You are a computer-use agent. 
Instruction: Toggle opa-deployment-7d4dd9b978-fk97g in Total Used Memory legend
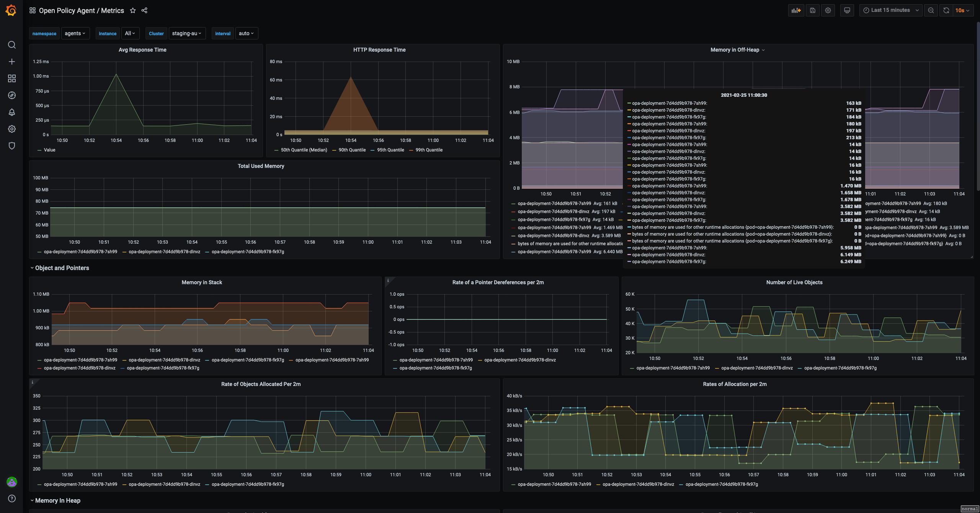[248, 252]
